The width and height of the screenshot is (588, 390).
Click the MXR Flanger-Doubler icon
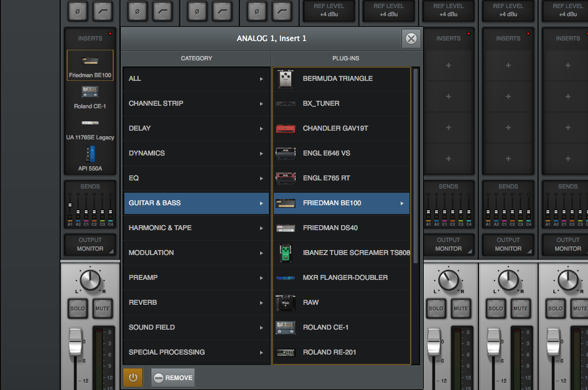(x=286, y=278)
